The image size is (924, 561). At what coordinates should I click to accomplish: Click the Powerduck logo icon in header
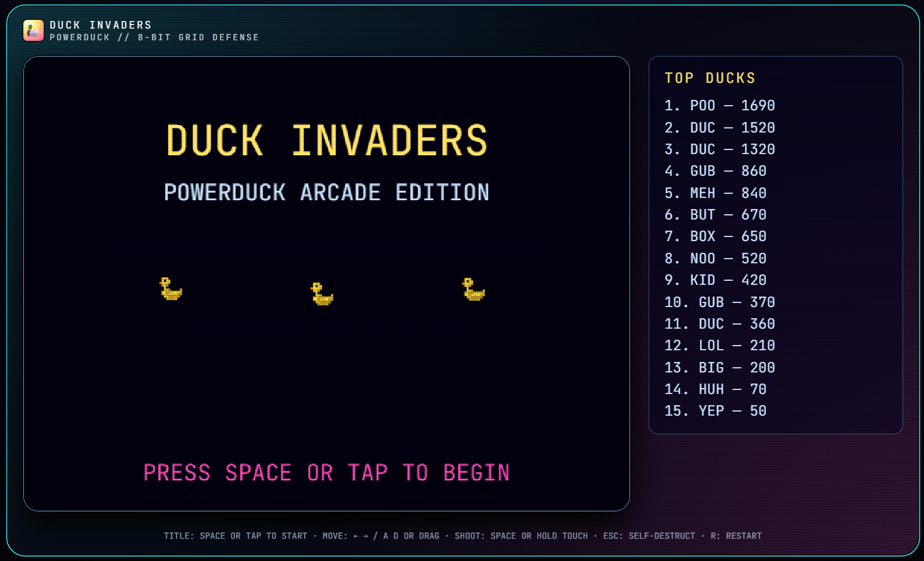(33, 30)
